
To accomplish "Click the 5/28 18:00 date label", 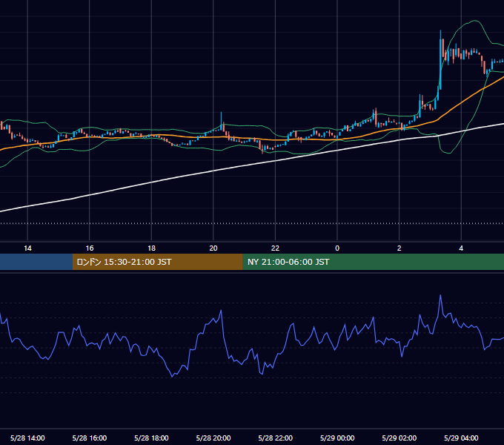I will click(151, 438).
